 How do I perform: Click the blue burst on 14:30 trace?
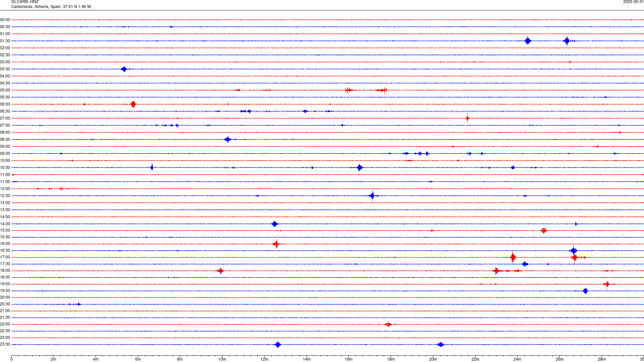tap(275, 224)
